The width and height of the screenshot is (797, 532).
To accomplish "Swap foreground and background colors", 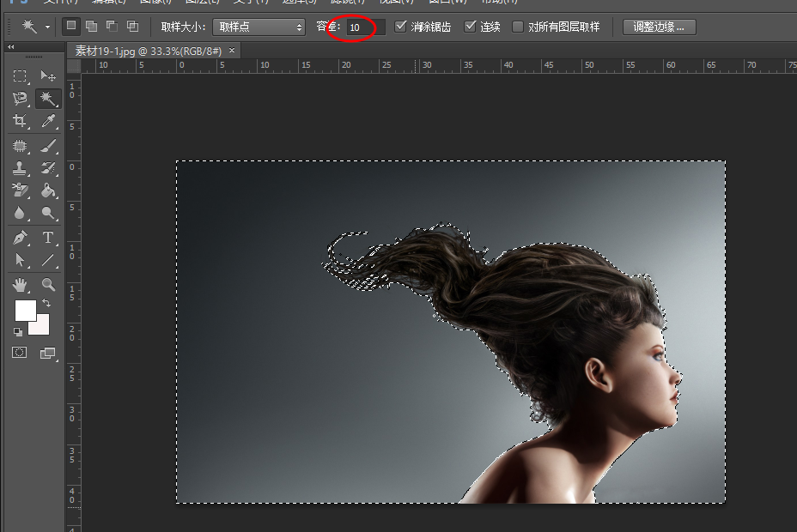I will click(x=46, y=303).
